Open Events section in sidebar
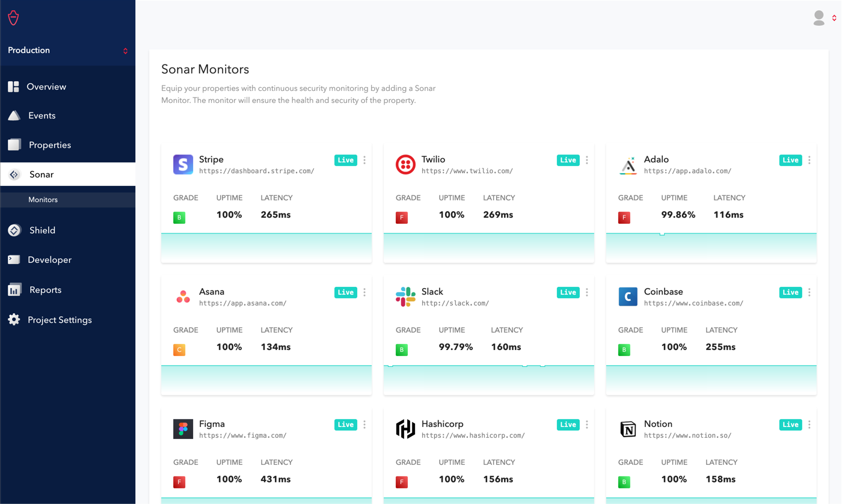Viewport: 842px width, 504px height. tap(67, 115)
